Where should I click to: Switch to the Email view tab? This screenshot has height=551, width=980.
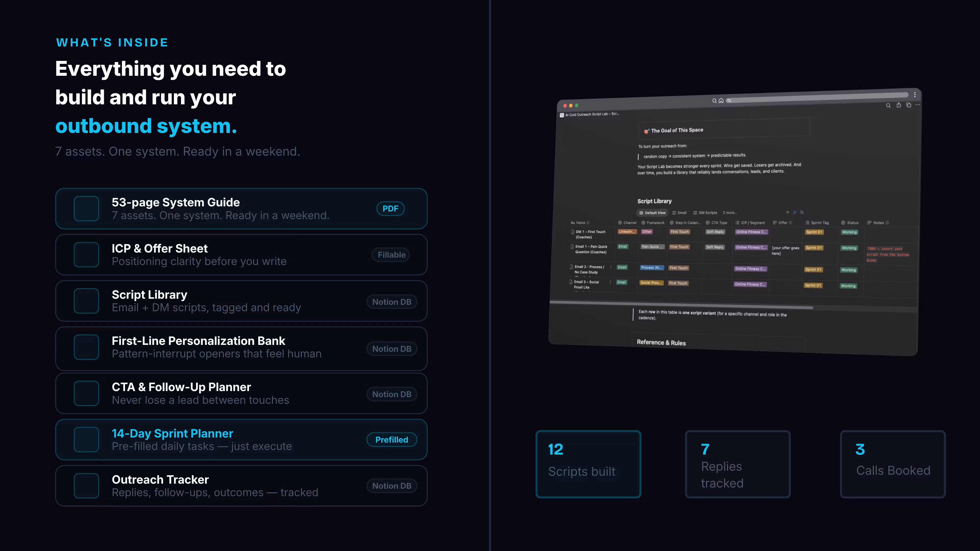click(x=679, y=213)
